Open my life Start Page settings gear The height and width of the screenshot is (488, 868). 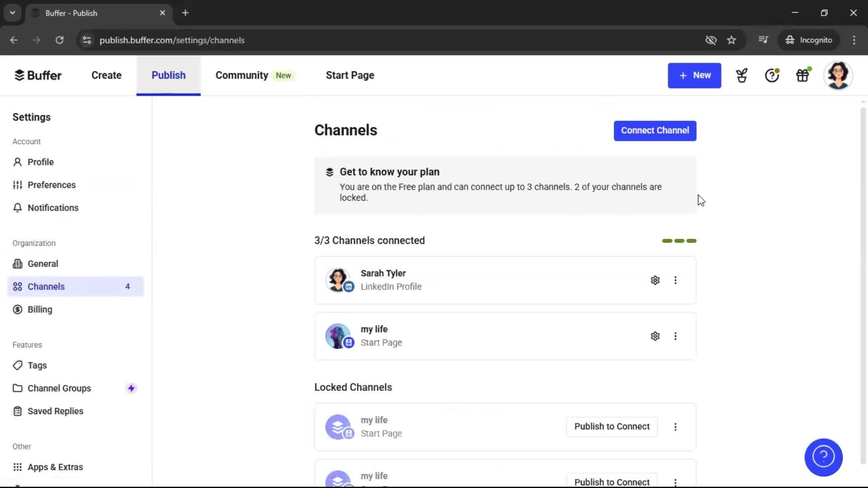pos(655,336)
